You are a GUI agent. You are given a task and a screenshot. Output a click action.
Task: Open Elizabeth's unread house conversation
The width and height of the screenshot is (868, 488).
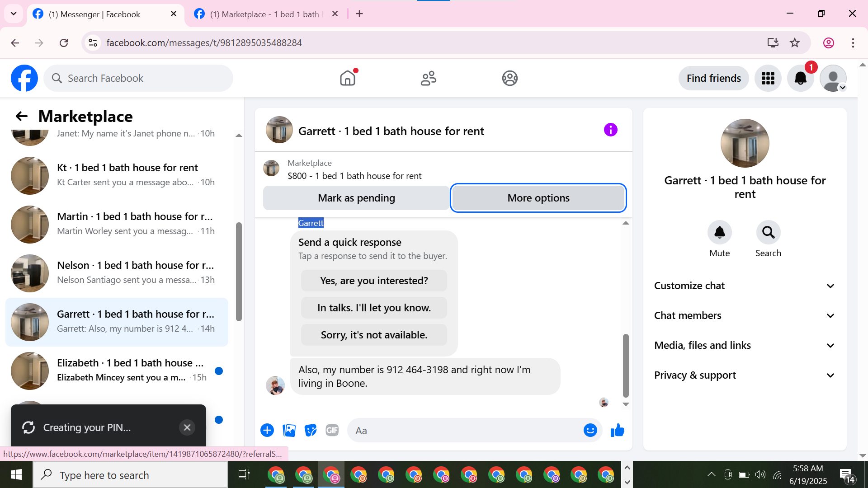point(117,371)
